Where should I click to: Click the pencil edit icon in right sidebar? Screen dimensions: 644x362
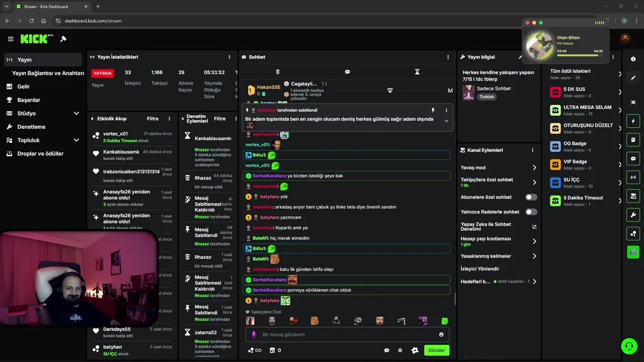tap(633, 78)
